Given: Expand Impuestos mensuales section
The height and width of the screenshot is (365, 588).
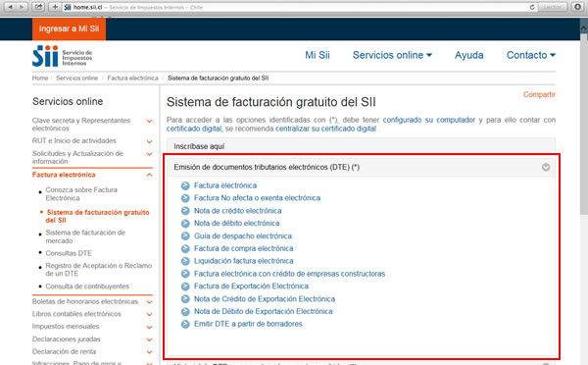Looking at the screenshot, I should (149, 327).
